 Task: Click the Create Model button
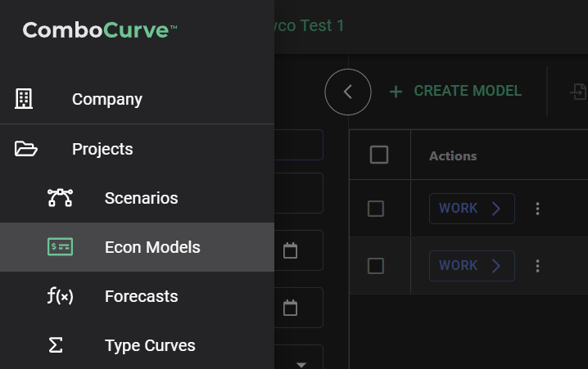click(455, 92)
